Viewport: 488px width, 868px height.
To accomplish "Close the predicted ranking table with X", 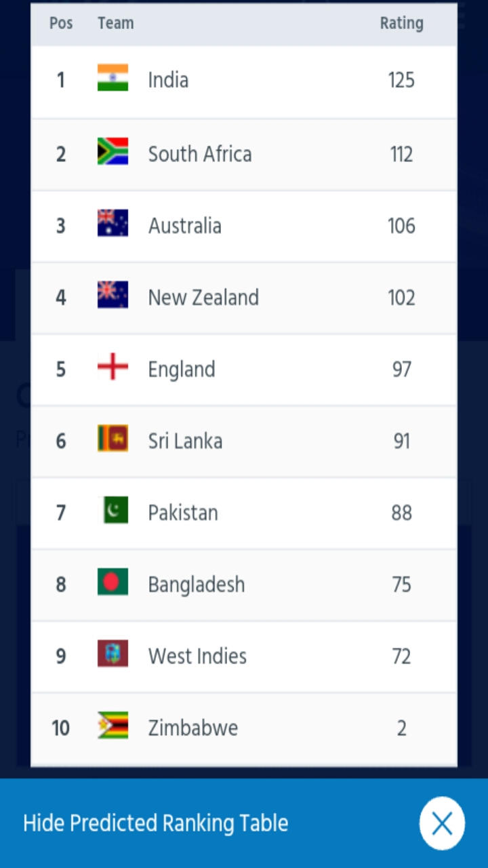I will pos(442,823).
